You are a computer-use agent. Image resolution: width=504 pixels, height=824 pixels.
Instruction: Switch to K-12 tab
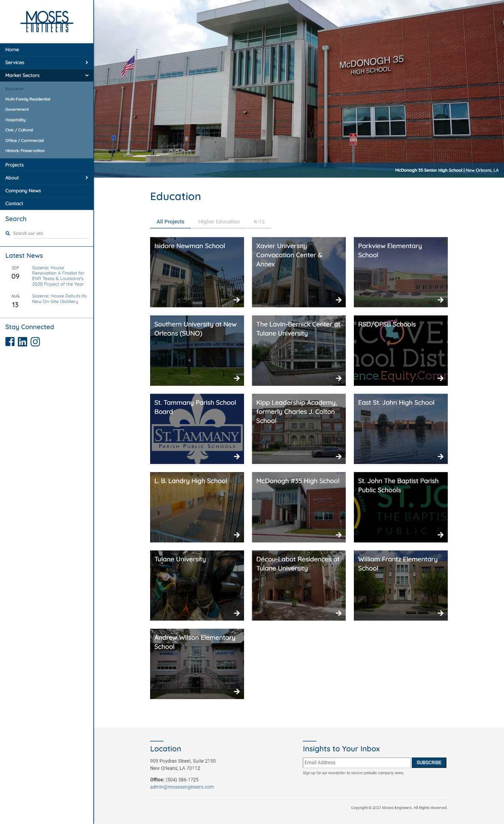259,222
